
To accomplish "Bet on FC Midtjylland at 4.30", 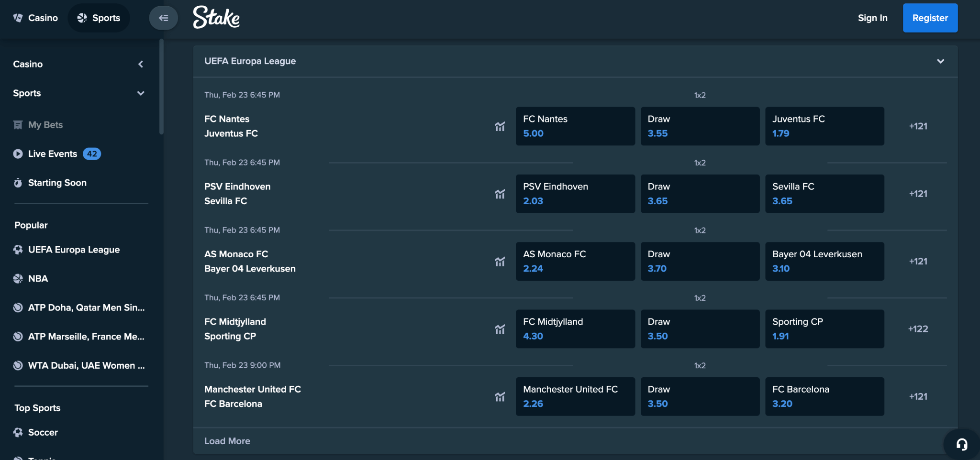I will click(575, 329).
